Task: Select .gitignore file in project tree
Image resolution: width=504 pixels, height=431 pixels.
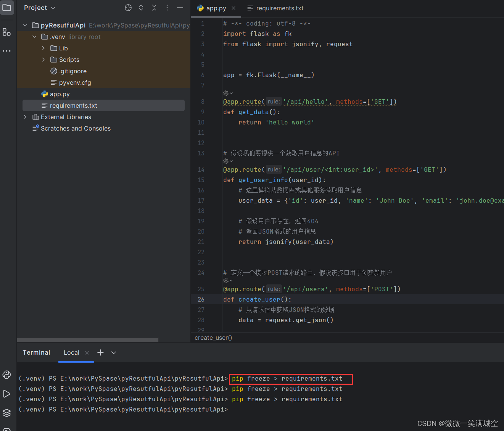Action: click(69, 71)
